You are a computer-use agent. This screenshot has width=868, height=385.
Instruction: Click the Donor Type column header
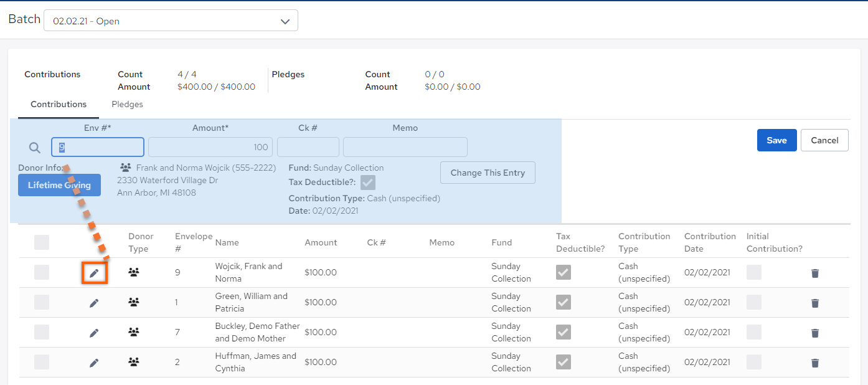pos(141,242)
